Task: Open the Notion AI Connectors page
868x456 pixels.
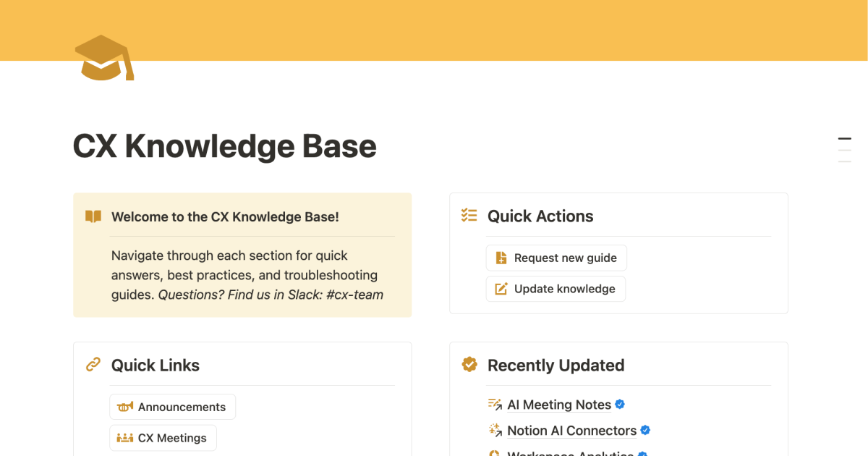Action: (571, 430)
